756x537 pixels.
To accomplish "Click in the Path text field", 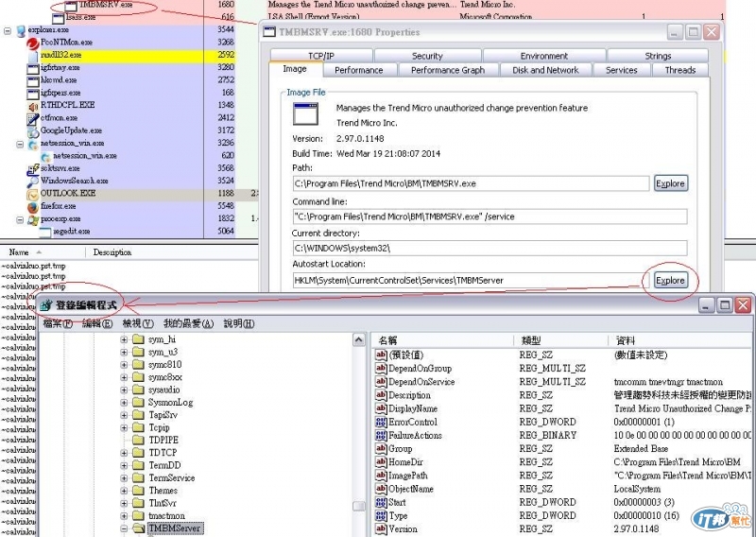I will point(471,183).
